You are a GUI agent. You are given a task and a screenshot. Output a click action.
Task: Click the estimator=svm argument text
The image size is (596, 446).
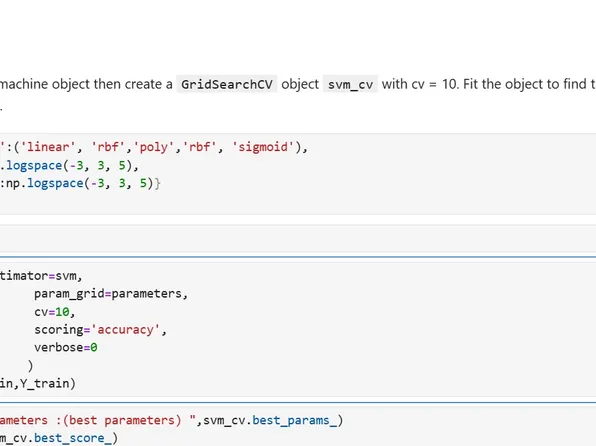click(41, 276)
